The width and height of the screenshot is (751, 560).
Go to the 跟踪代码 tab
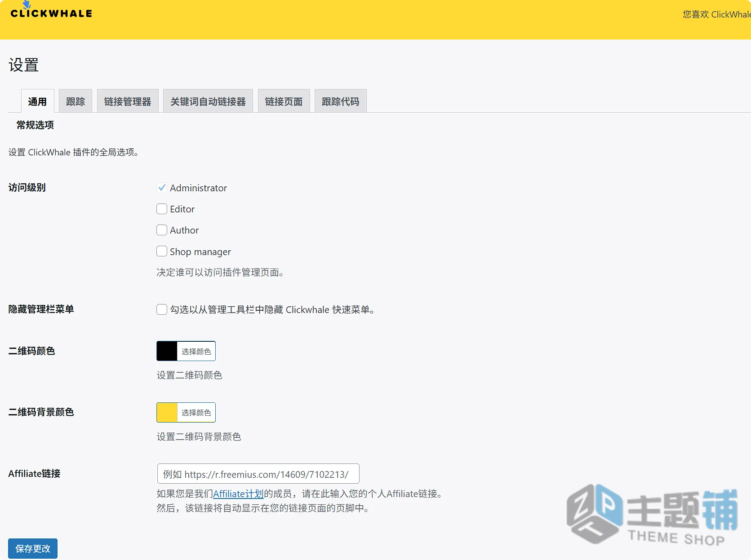340,101
